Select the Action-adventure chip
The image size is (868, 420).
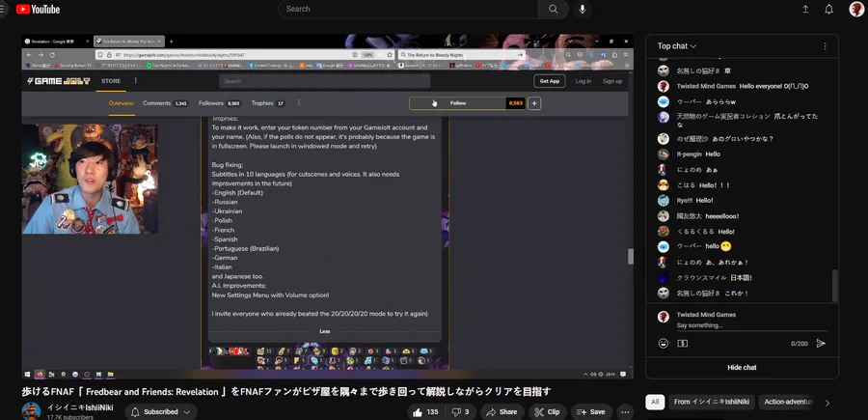pos(789,403)
